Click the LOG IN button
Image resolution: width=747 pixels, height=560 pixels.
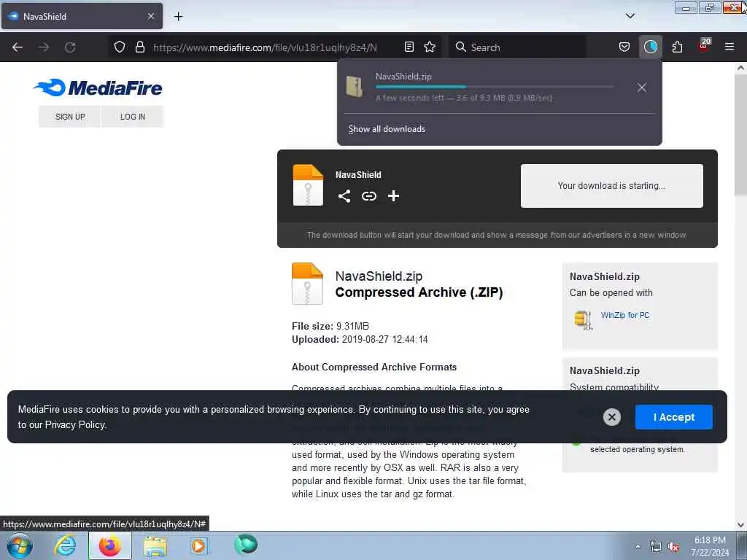click(x=133, y=117)
